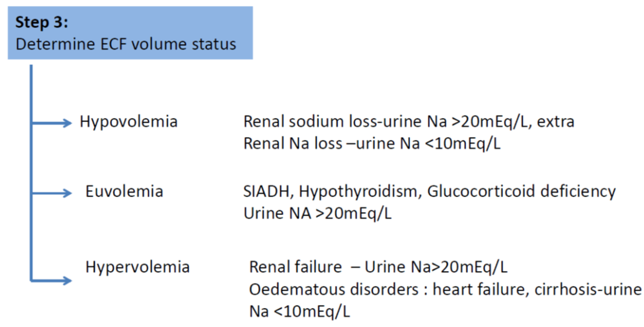The image size is (644, 327).
Task: Select the Euvolemia branch label
Action: 125,192
